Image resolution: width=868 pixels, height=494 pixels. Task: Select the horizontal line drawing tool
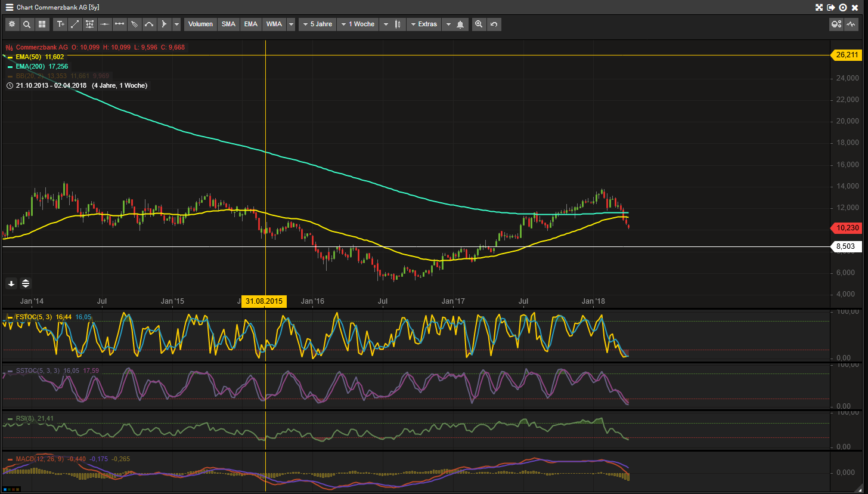point(104,24)
